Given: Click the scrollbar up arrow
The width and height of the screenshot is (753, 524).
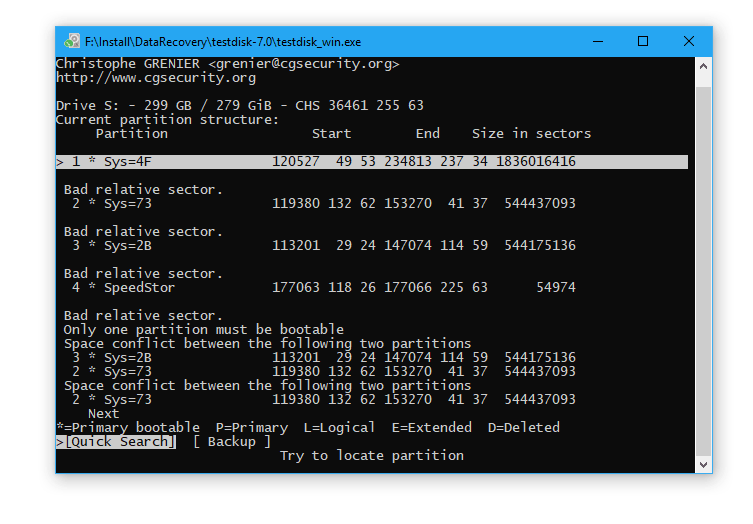Looking at the screenshot, I should [704, 66].
